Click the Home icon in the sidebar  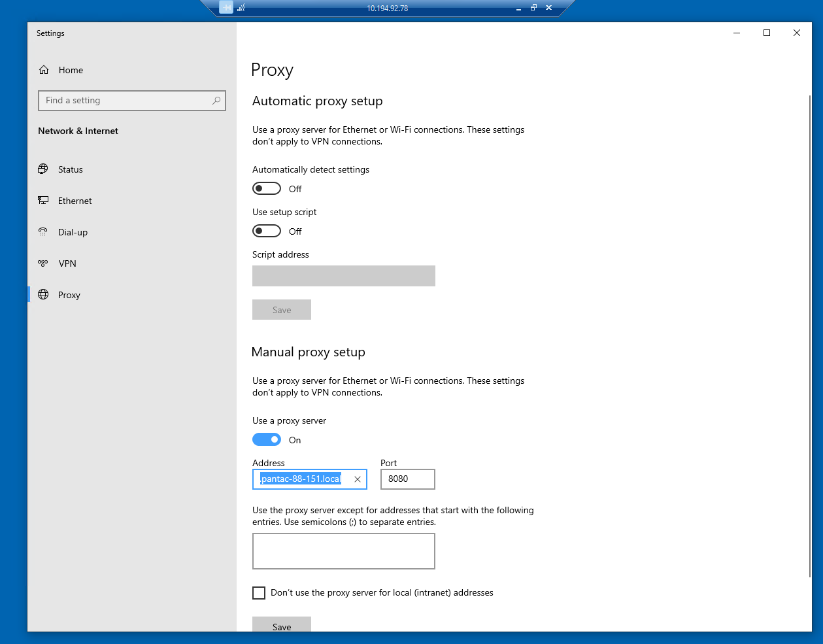click(44, 70)
